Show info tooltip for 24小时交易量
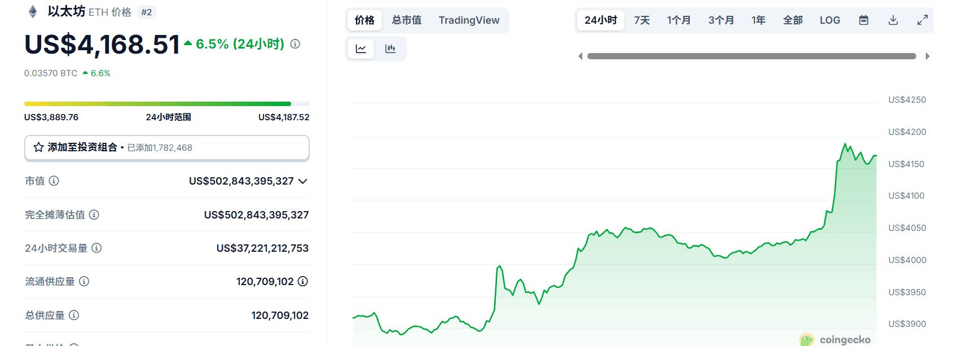 (x=96, y=248)
